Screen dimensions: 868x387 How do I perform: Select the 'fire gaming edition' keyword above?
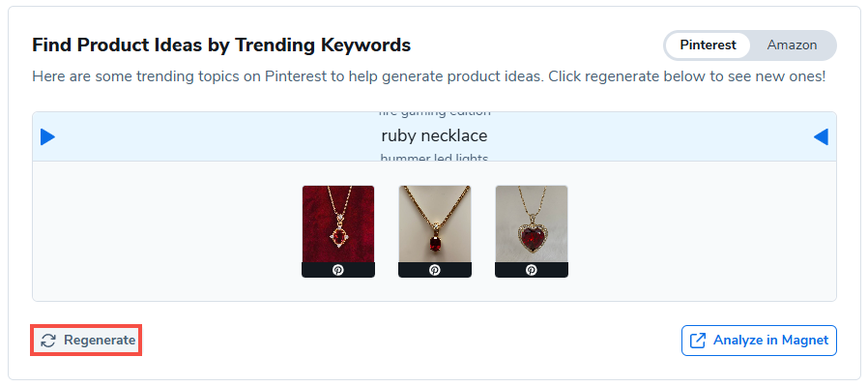coord(434,113)
